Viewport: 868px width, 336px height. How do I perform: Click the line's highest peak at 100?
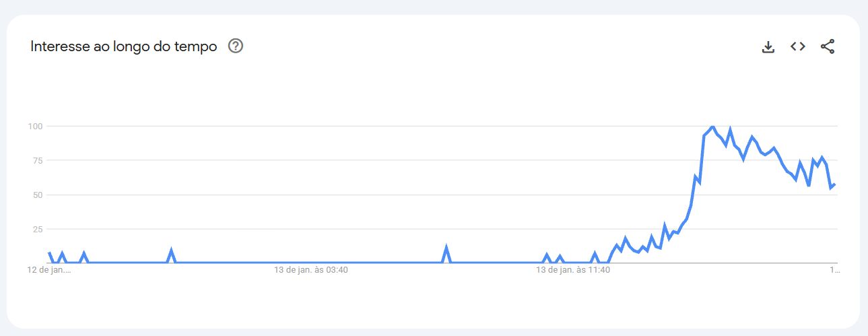pos(712,126)
